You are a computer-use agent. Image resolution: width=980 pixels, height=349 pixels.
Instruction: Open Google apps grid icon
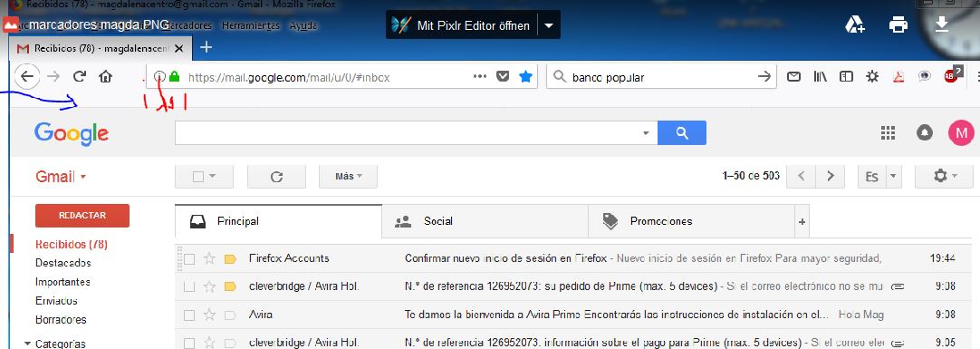coord(888,132)
